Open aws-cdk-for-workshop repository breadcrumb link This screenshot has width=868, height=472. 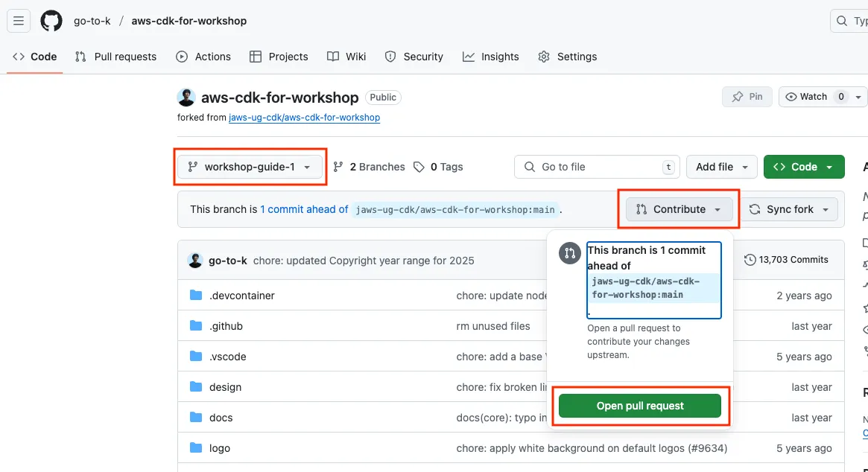[x=189, y=21]
